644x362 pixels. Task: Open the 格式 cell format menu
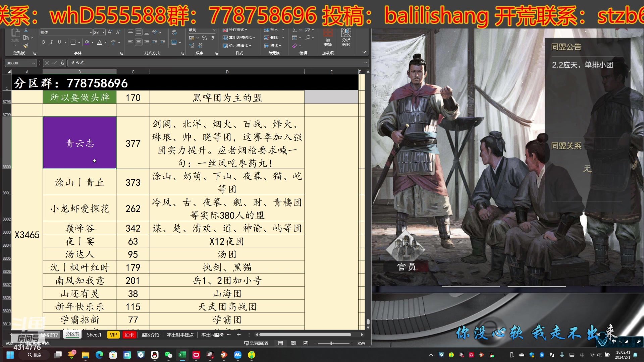(x=273, y=46)
